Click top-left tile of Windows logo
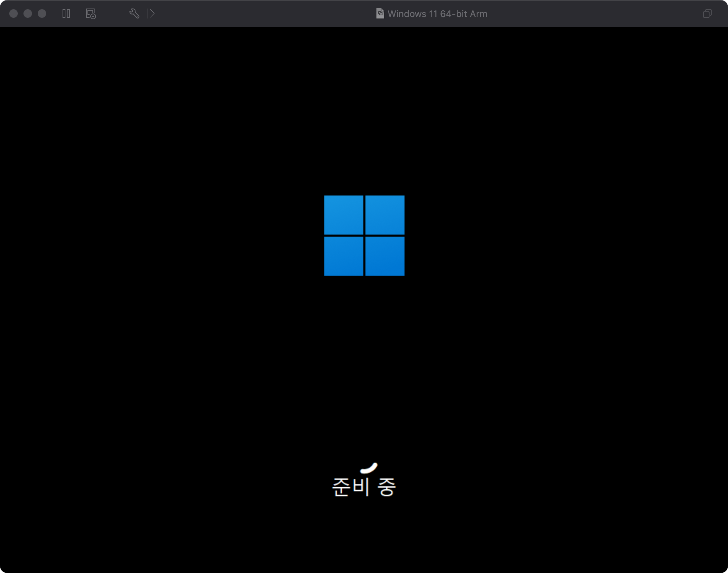This screenshot has width=728, height=573. [x=343, y=215]
